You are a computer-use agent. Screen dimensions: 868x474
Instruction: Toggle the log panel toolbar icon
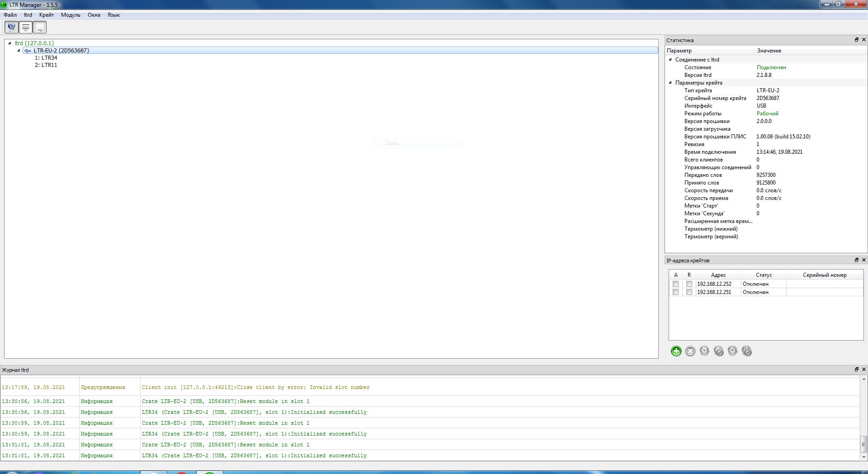[40, 27]
